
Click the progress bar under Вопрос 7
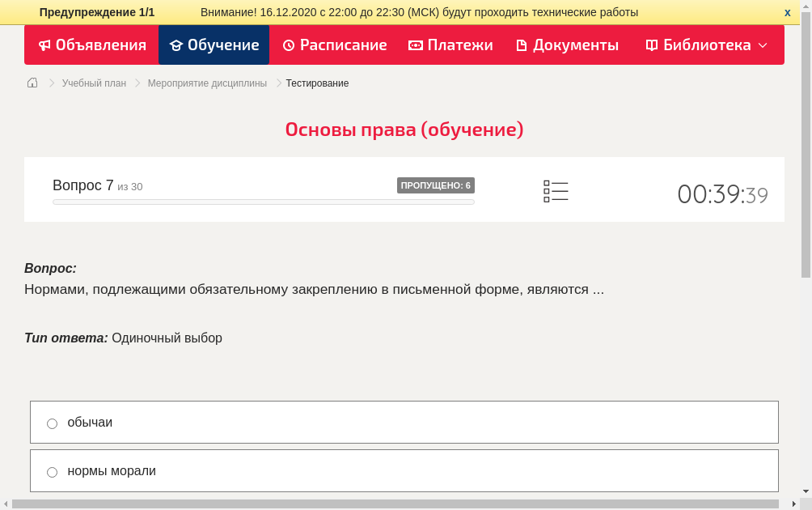263,202
